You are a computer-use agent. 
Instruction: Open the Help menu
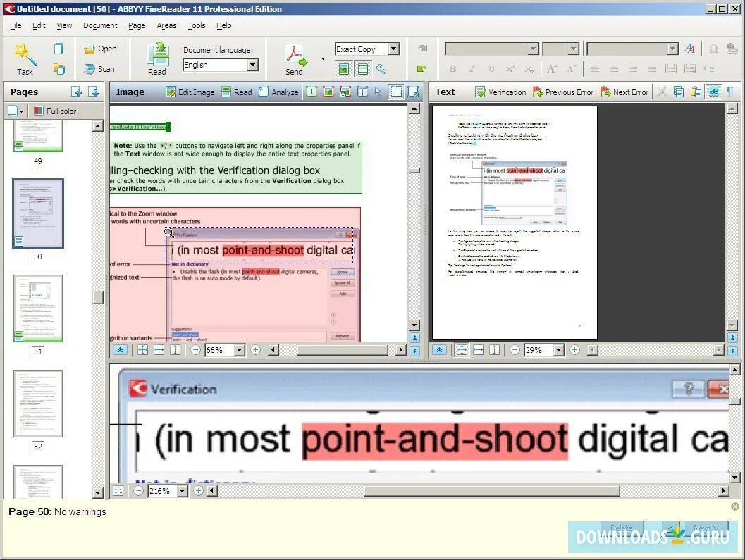pyautogui.click(x=224, y=25)
